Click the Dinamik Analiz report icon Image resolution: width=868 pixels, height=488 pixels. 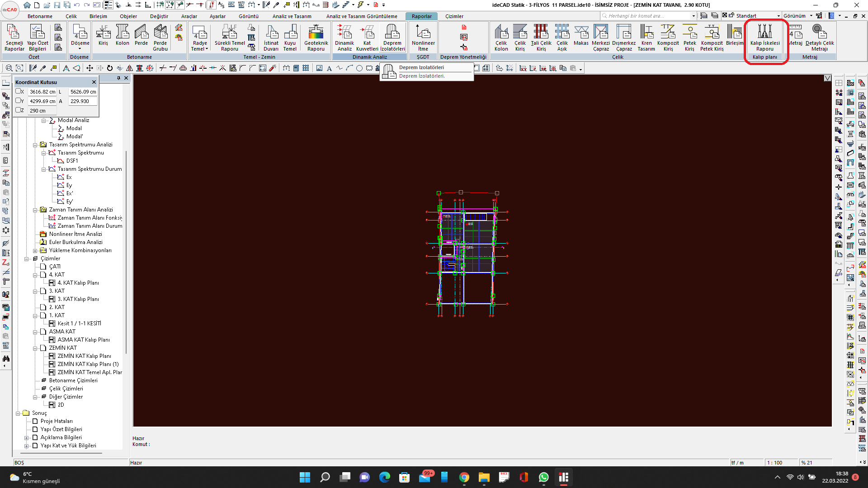pos(344,38)
